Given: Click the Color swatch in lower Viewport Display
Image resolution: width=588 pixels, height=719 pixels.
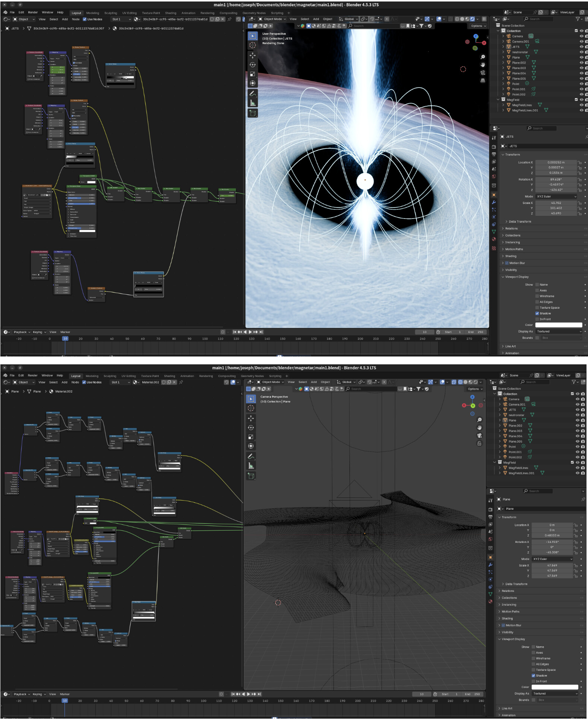Looking at the screenshot, I should (555, 687).
